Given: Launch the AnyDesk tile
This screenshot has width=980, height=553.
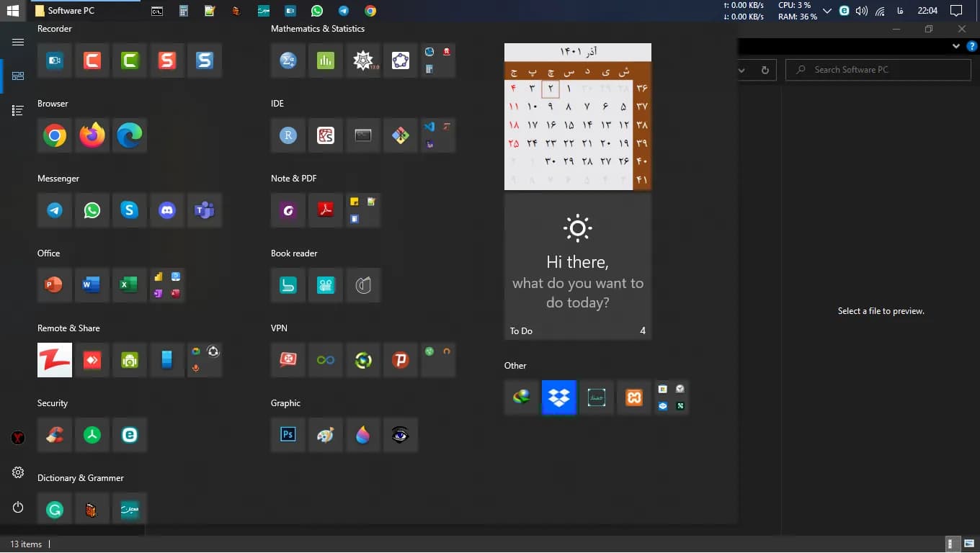Looking at the screenshot, I should coord(92,360).
